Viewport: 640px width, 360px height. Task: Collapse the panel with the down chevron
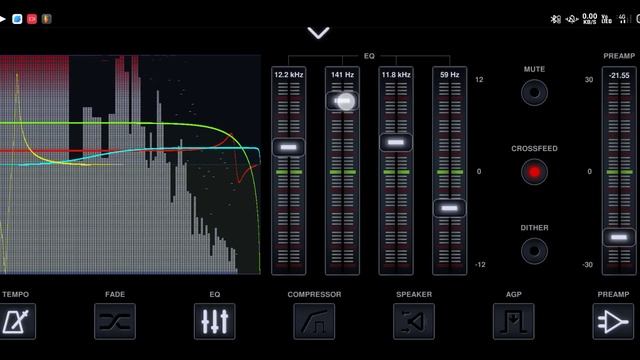(x=318, y=33)
